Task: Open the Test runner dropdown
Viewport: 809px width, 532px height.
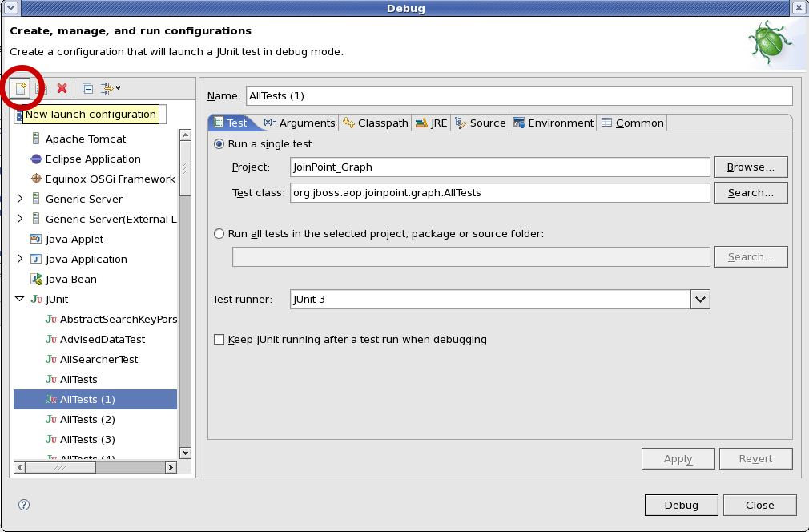Action: pos(700,300)
